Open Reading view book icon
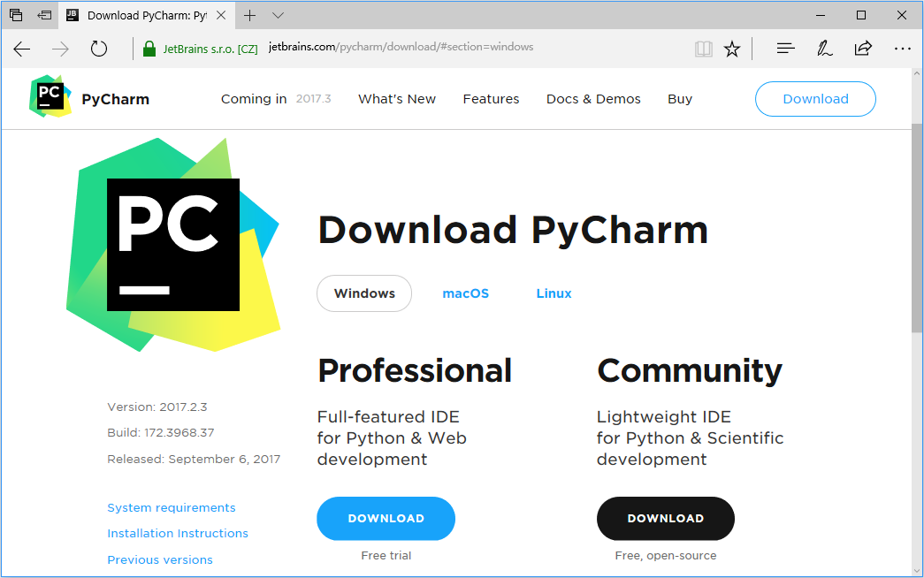 tap(704, 49)
